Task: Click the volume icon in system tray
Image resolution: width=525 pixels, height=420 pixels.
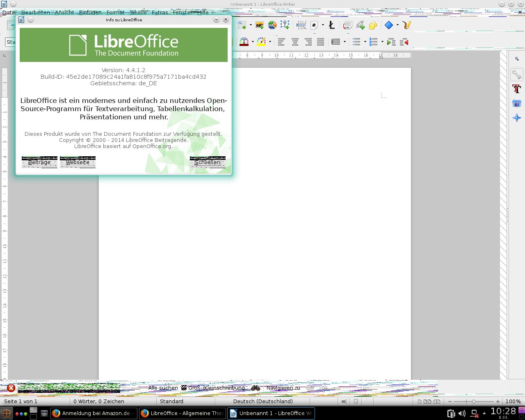Action: [x=462, y=413]
